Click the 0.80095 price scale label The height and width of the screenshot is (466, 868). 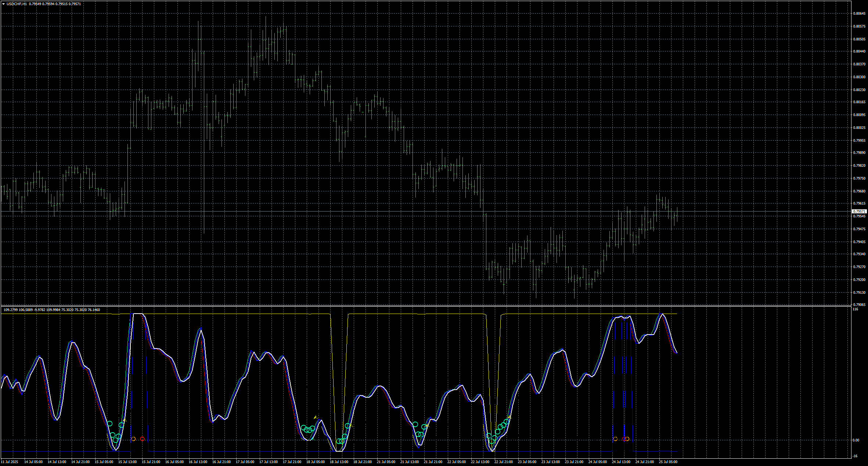(x=859, y=115)
